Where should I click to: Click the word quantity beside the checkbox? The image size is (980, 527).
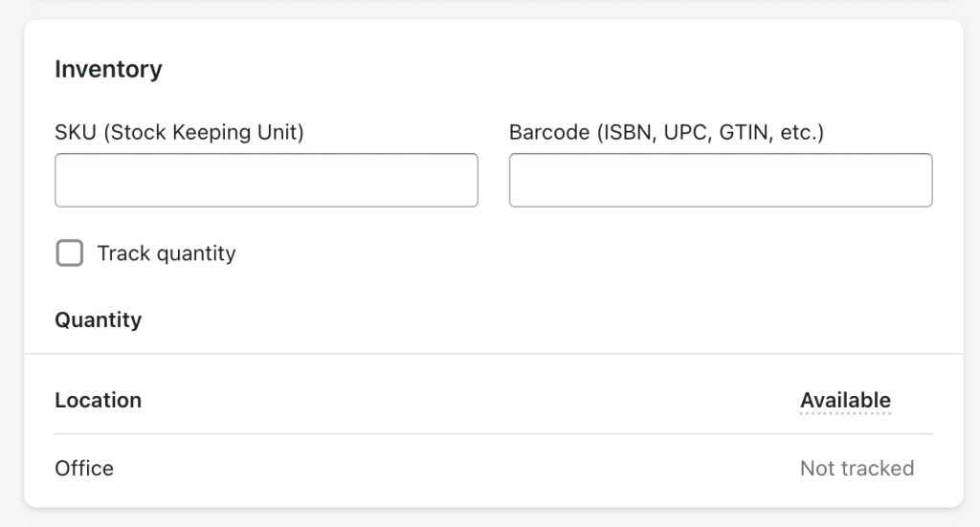(195, 253)
